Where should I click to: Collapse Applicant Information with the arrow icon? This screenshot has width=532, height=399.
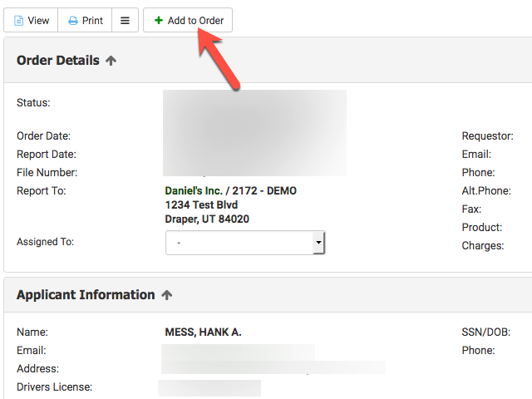pos(167,295)
